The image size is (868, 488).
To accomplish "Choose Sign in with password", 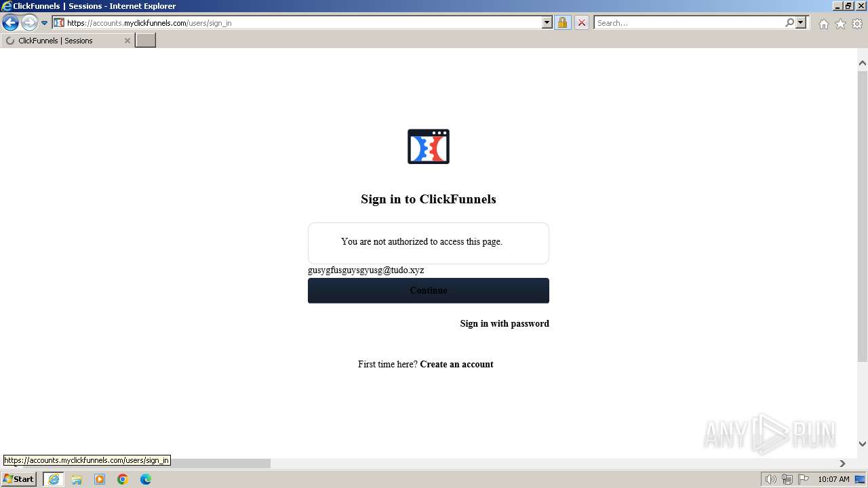I will tap(505, 323).
